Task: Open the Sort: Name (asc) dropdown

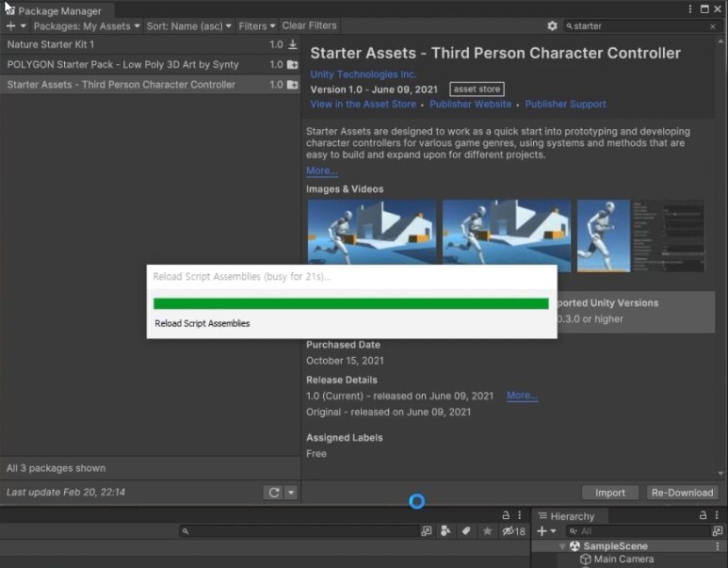Action: [x=188, y=26]
